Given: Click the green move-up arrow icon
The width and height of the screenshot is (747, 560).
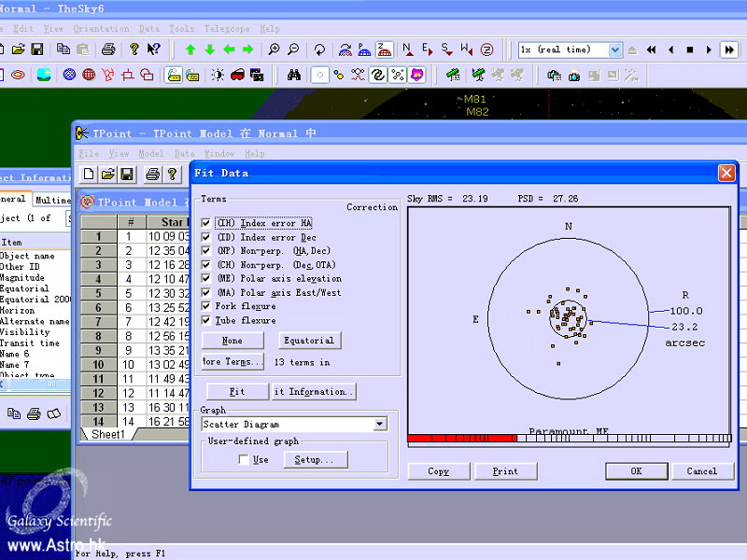Looking at the screenshot, I should pos(190,49).
